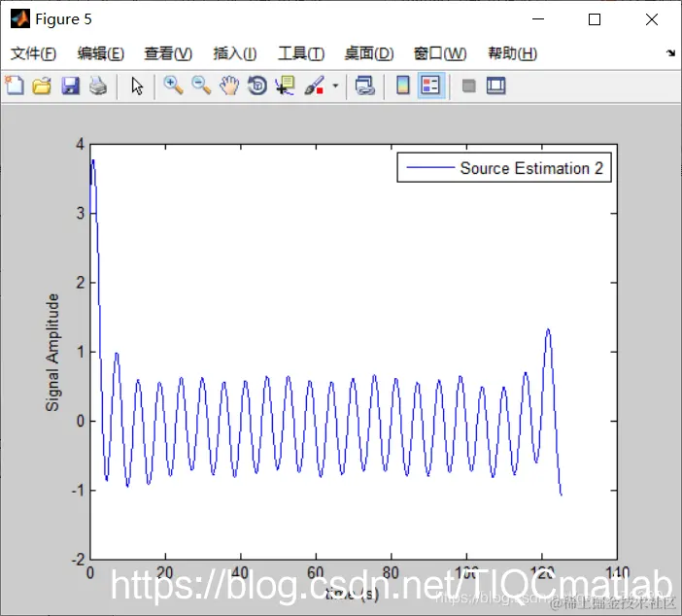Select the Rotate 3D tool
The width and height of the screenshot is (682, 616).
(x=257, y=86)
